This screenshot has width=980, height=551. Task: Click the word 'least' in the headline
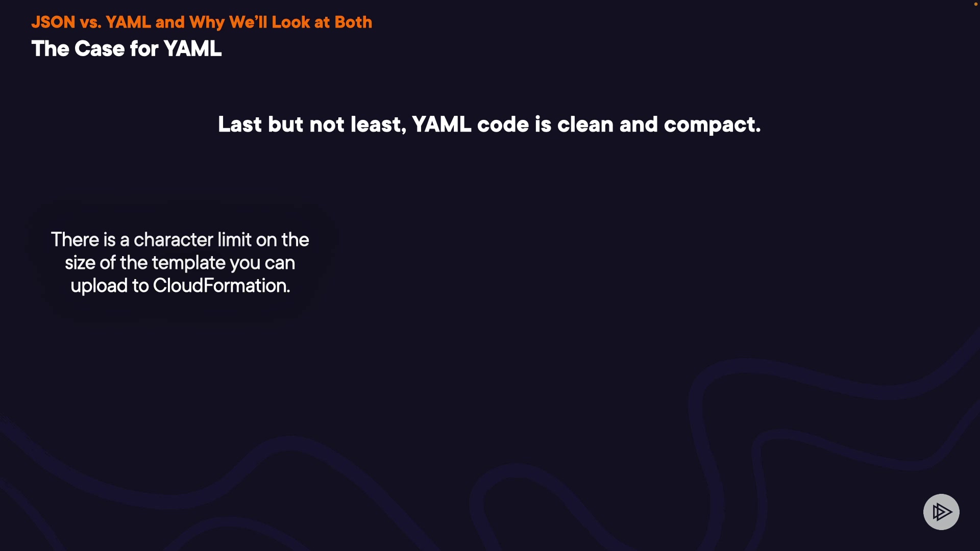click(x=378, y=124)
